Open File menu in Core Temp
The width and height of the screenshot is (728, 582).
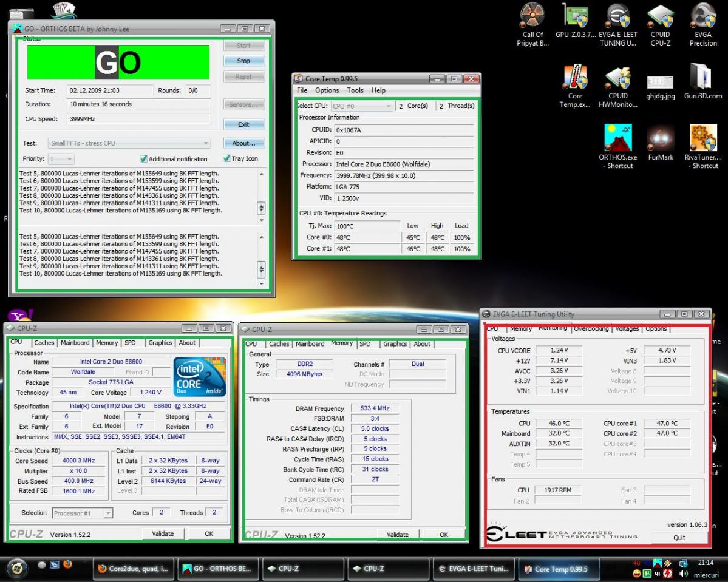[x=302, y=90]
